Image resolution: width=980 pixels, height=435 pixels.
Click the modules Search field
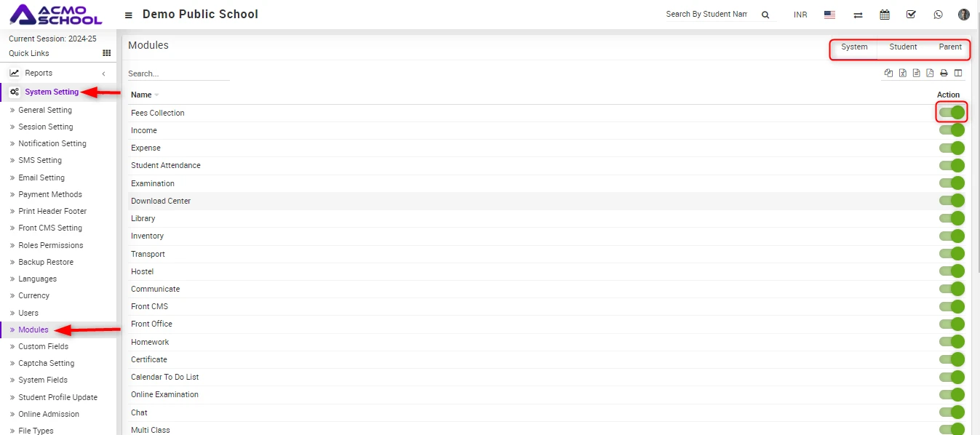click(x=178, y=73)
